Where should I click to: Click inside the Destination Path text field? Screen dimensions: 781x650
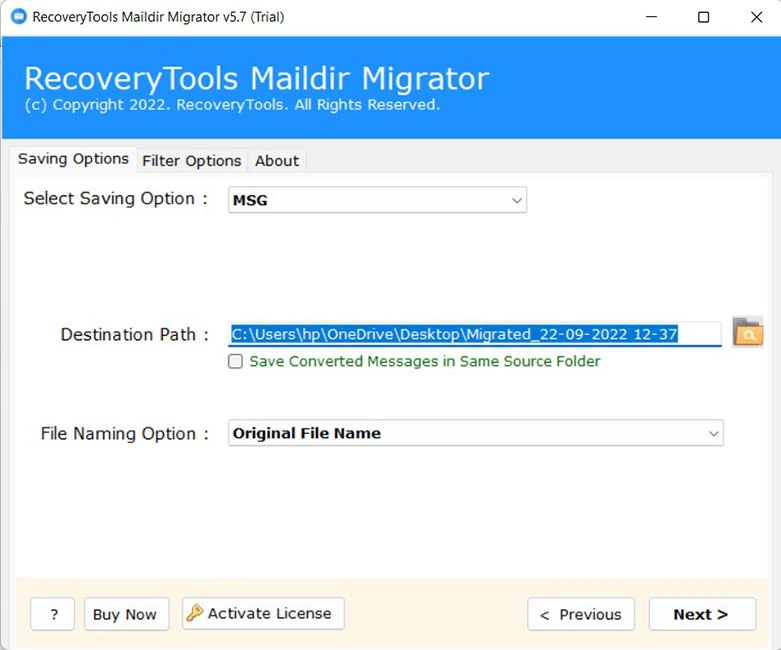(474, 334)
